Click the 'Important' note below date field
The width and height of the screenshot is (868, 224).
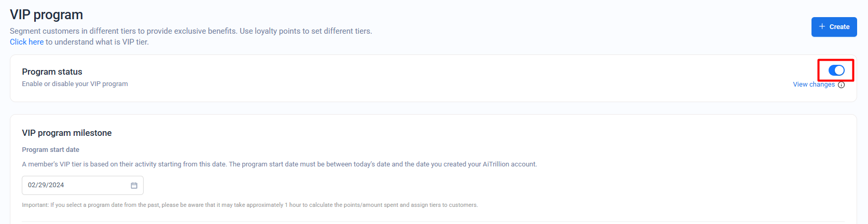pyautogui.click(x=249, y=205)
